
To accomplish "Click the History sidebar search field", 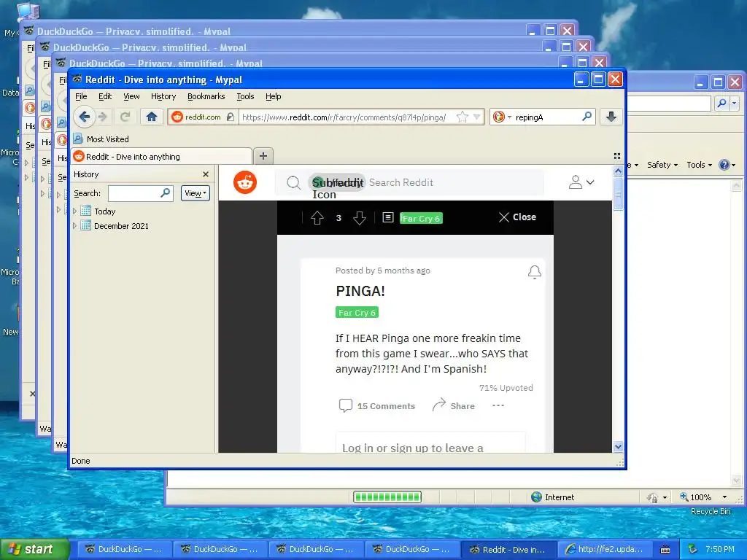I will (140, 193).
